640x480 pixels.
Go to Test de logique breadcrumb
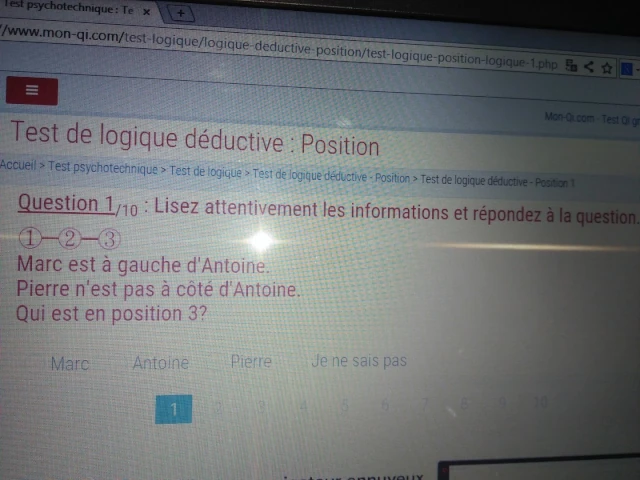coord(205,171)
